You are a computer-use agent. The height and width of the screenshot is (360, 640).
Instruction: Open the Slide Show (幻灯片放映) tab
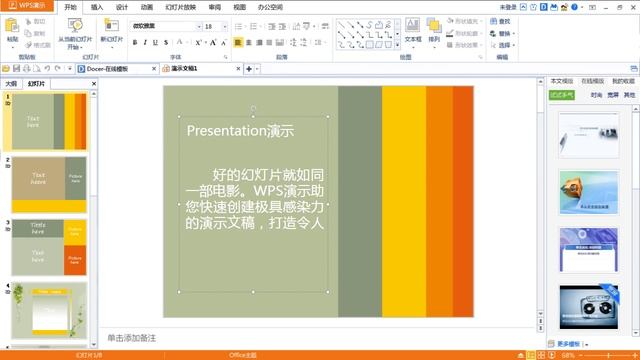tap(180, 7)
